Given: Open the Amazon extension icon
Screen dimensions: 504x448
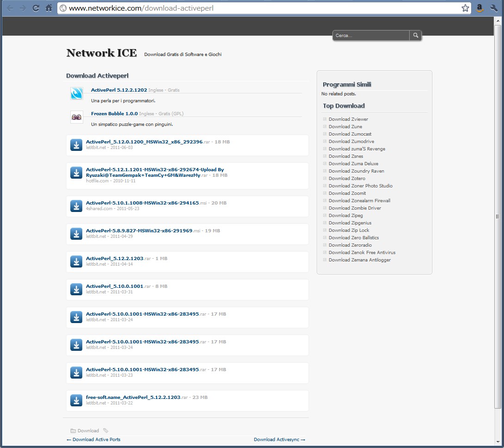Looking at the screenshot, I should [479, 8].
